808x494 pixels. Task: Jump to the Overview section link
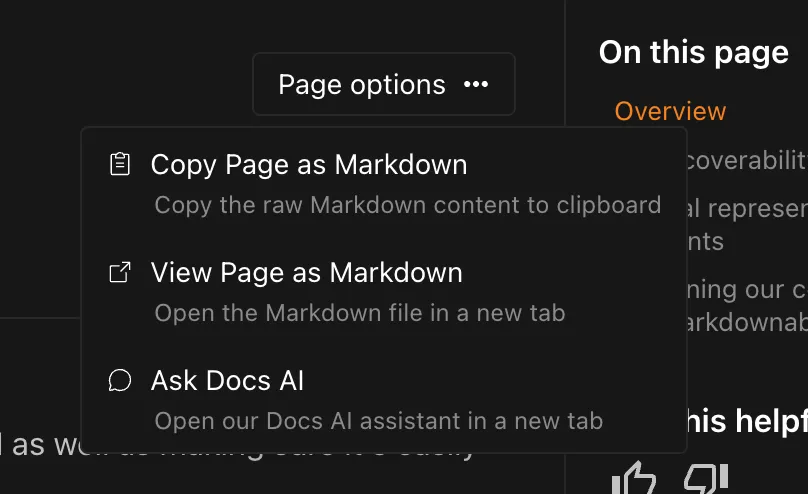coord(670,111)
